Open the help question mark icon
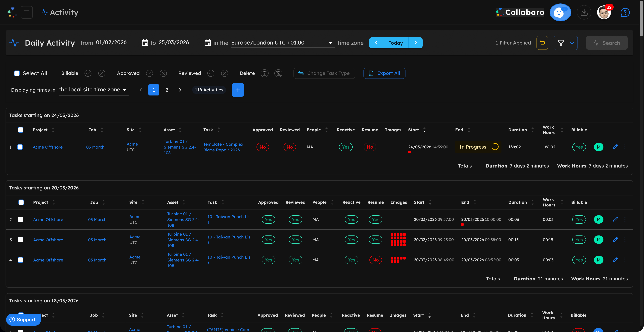The width and height of the screenshot is (644, 332). coord(625,12)
